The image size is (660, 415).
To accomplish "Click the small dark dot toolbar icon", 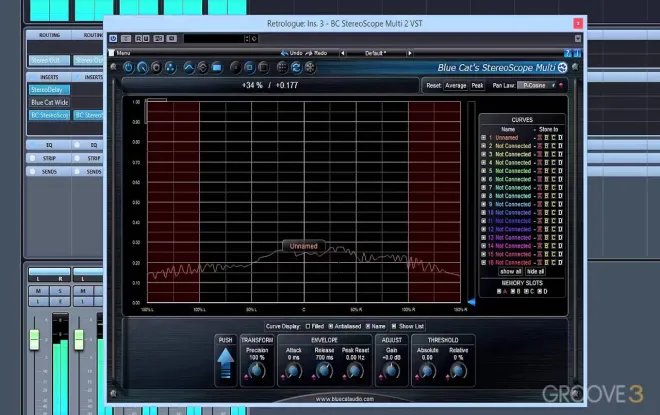I will [x=235, y=67].
